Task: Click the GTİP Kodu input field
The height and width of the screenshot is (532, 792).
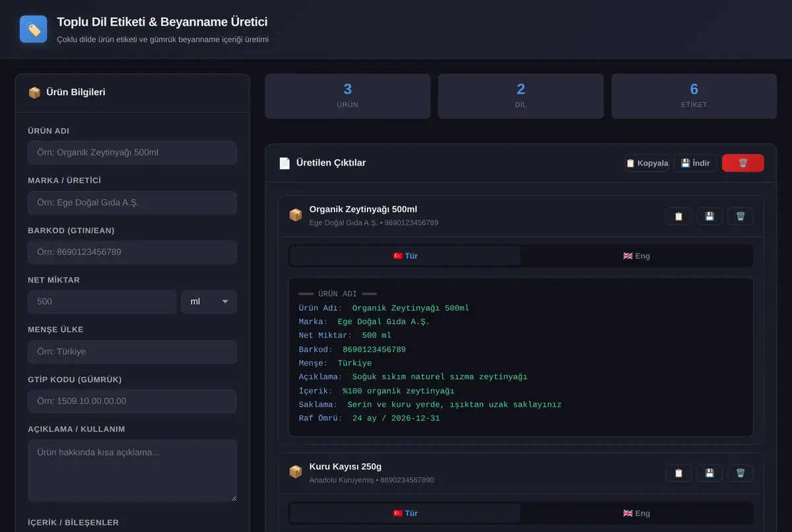Action: click(132, 401)
